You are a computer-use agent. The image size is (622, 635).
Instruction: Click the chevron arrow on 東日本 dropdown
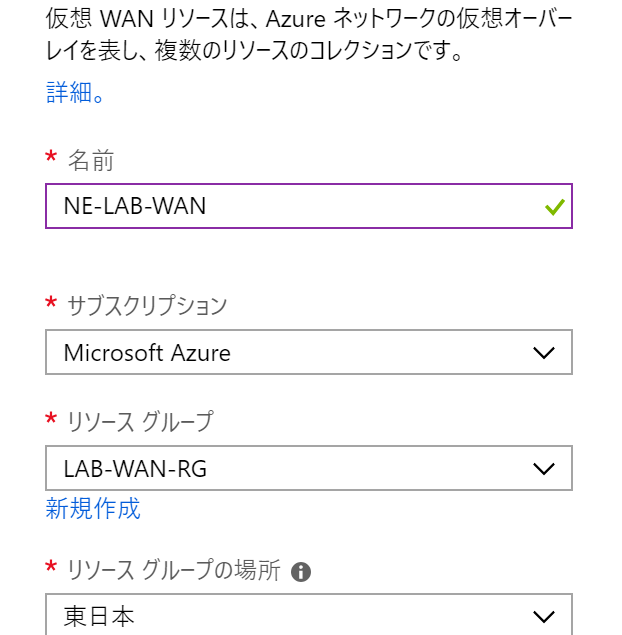click(543, 616)
